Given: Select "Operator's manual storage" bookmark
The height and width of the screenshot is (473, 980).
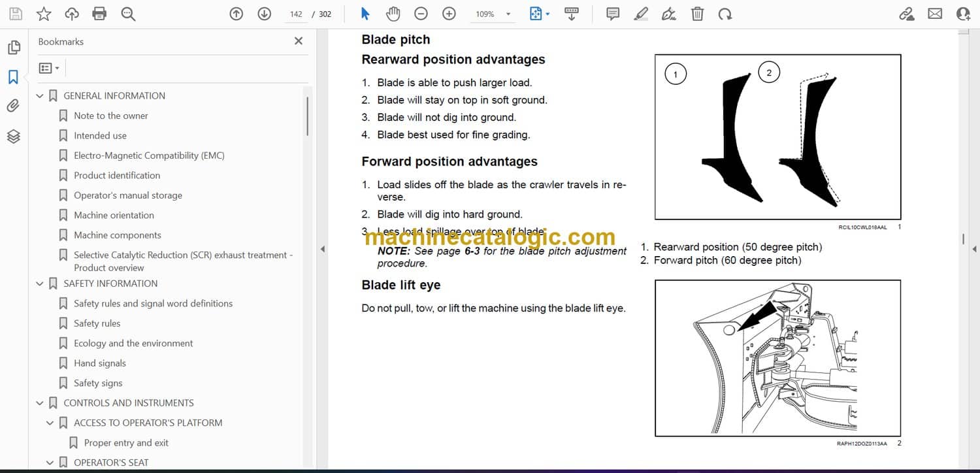Looking at the screenshot, I should coord(128,195).
